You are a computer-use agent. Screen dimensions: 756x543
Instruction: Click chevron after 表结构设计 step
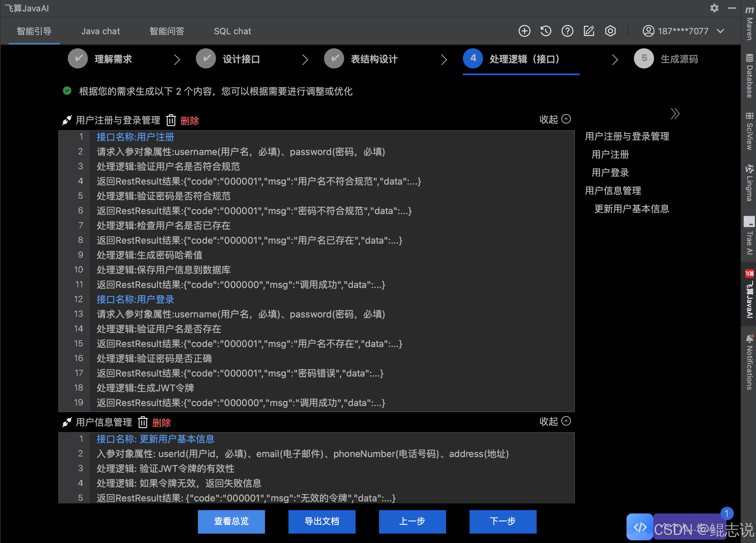coord(444,59)
